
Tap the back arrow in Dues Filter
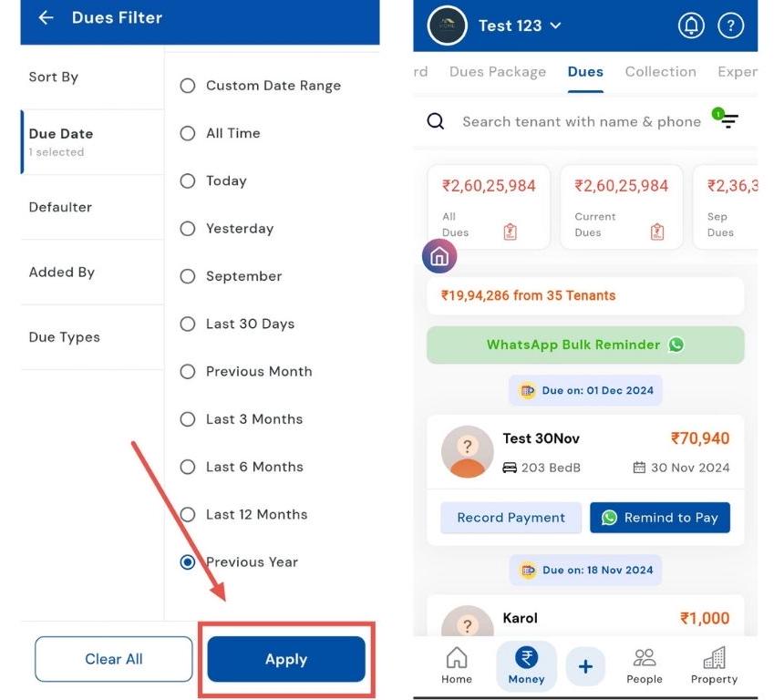(x=46, y=17)
